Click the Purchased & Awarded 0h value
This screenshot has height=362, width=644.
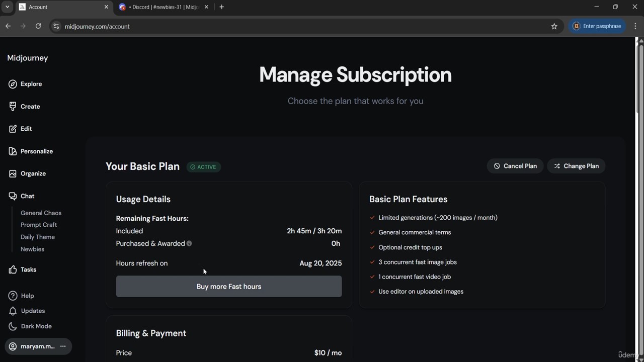click(336, 243)
